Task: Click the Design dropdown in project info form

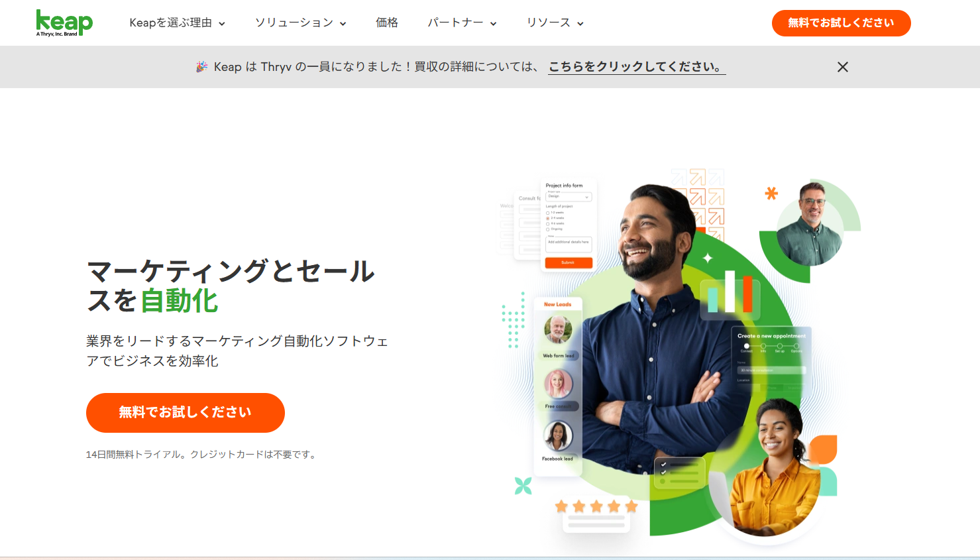Action: pos(569,197)
